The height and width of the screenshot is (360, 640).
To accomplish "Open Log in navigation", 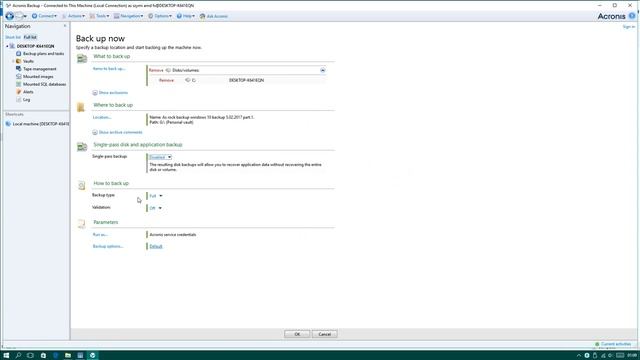I will (26, 100).
